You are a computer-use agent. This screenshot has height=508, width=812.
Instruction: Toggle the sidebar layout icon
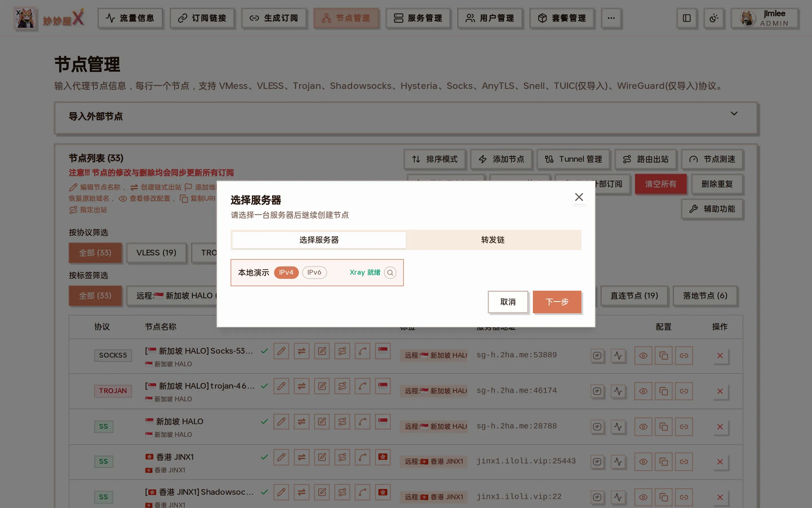pos(687,18)
